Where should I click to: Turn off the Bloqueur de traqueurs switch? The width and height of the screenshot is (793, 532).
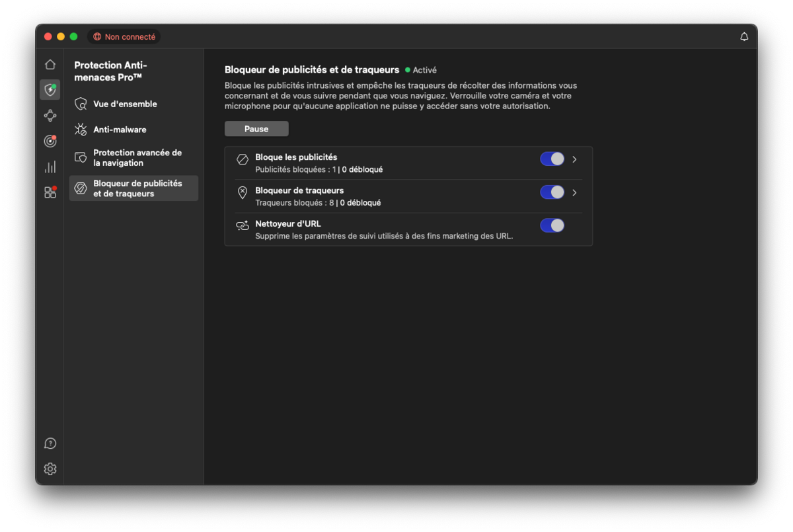[552, 192]
